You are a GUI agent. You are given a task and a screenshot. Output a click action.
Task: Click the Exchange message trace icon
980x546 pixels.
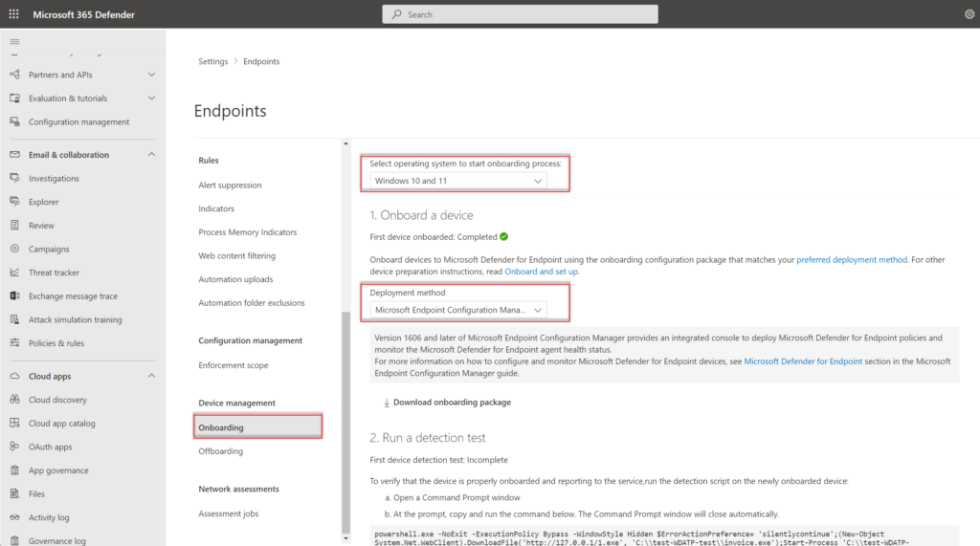pos(15,295)
